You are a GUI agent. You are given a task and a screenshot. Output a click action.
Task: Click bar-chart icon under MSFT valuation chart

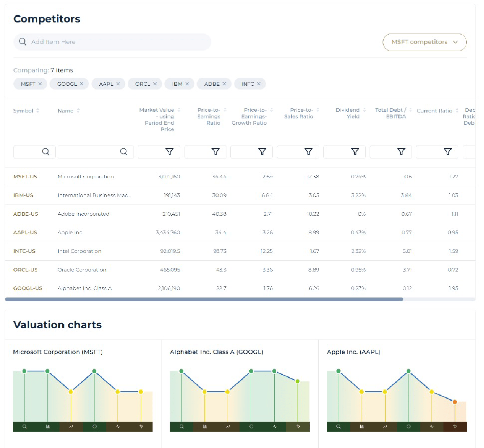(x=48, y=427)
